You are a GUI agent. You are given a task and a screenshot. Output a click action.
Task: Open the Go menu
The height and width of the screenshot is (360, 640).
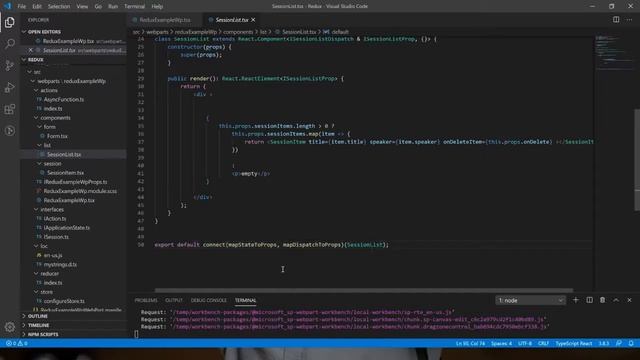click(x=98, y=7)
